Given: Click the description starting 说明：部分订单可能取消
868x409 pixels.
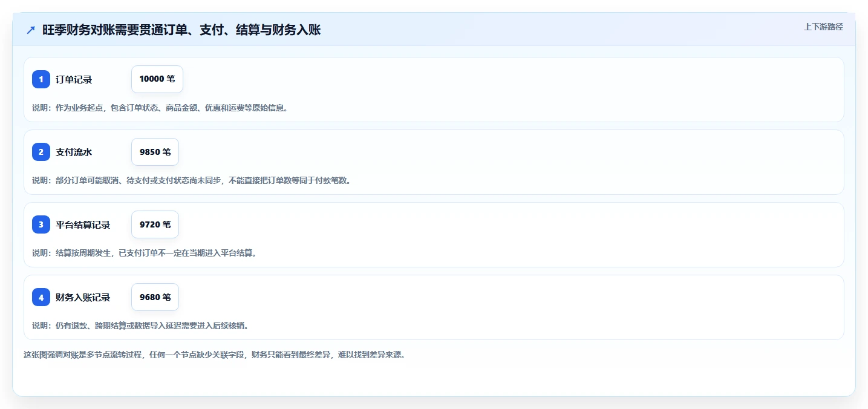Looking at the screenshot, I should click(x=192, y=180).
